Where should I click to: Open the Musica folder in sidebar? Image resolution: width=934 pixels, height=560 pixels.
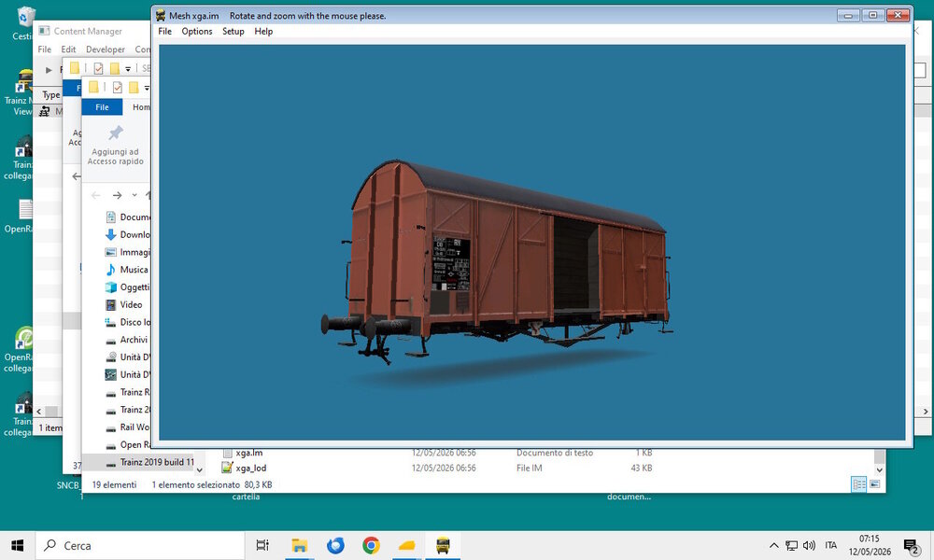pyautogui.click(x=134, y=270)
